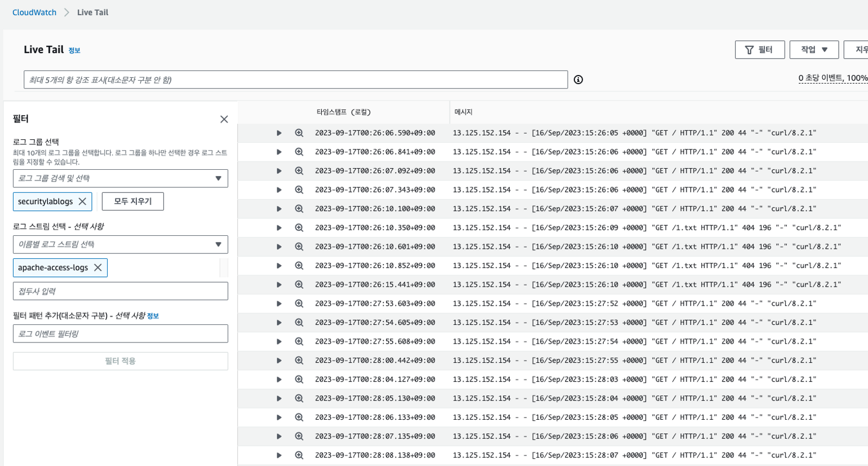Zoom into log event 00:28:08.138
This screenshot has height=466, width=868.
pos(299,455)
